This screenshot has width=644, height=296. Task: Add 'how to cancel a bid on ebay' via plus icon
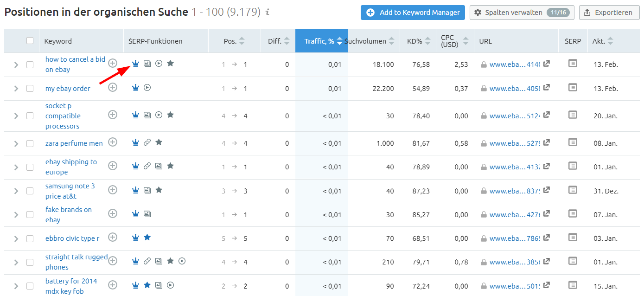click(113, 64)
